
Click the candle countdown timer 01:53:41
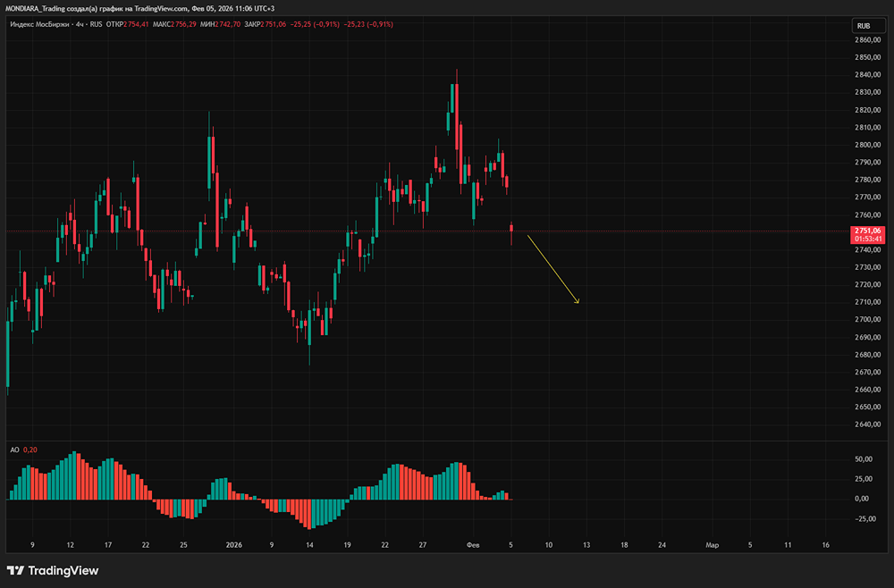click(868, 239)
